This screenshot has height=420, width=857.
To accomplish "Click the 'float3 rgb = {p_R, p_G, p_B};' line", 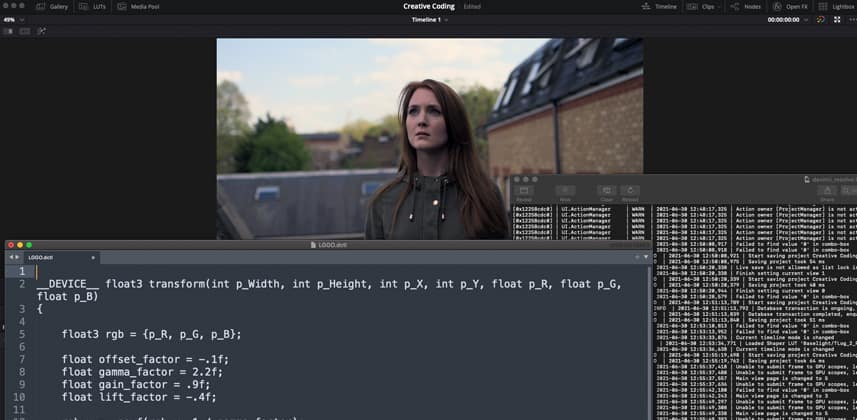I will (x=151, y=334).
